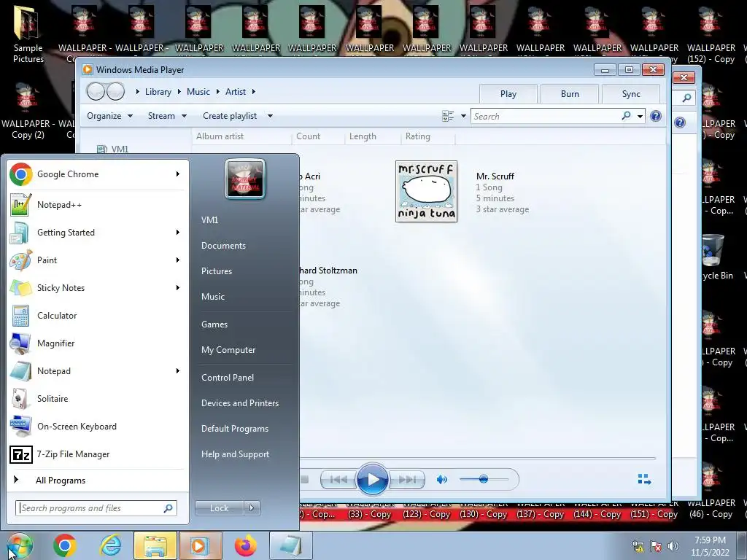Open Devices and Printers
This screenshot has width=747, height=560.
pyautogui.click(x=239, y=403)
